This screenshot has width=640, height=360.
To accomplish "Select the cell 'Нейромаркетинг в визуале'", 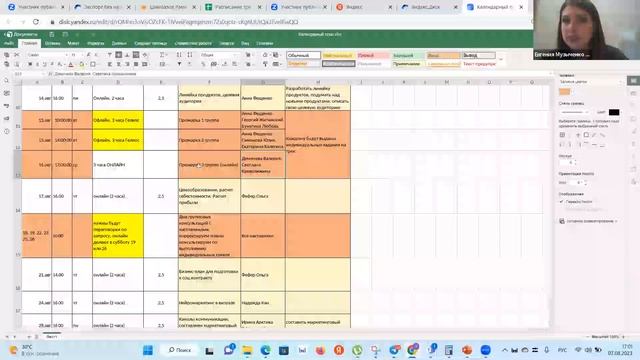I will pyautogui.click(x=209, y=303).
